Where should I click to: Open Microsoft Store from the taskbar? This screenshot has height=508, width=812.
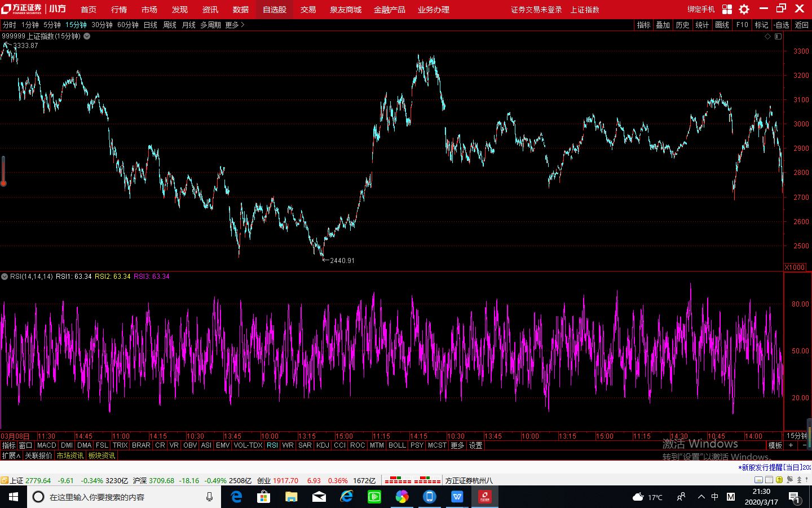point(263,497)
